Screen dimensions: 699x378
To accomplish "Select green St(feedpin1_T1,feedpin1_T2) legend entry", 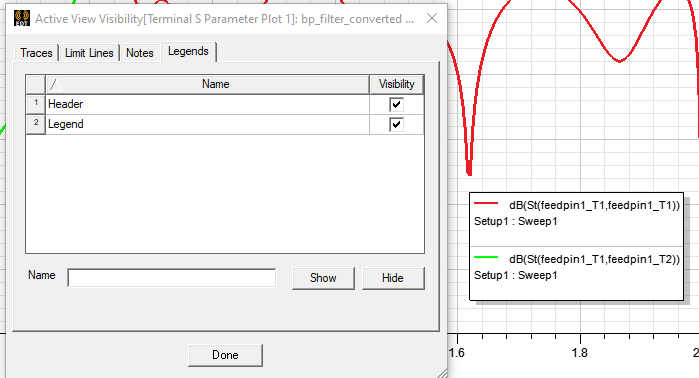I will pyautogui.click(x=576, y=267).
